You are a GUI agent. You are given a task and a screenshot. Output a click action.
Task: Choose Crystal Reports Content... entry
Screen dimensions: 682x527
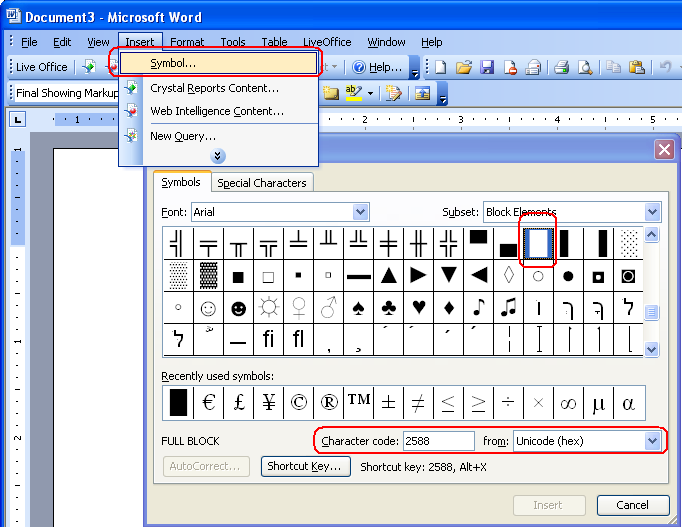(x=218, y=88)
